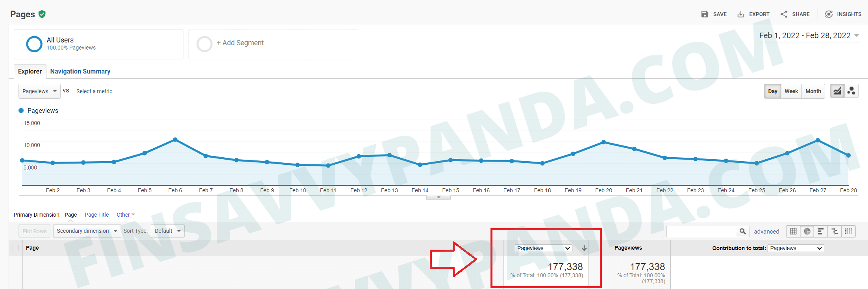Click the 10,000 y-axis label

[x=32, y=145]
